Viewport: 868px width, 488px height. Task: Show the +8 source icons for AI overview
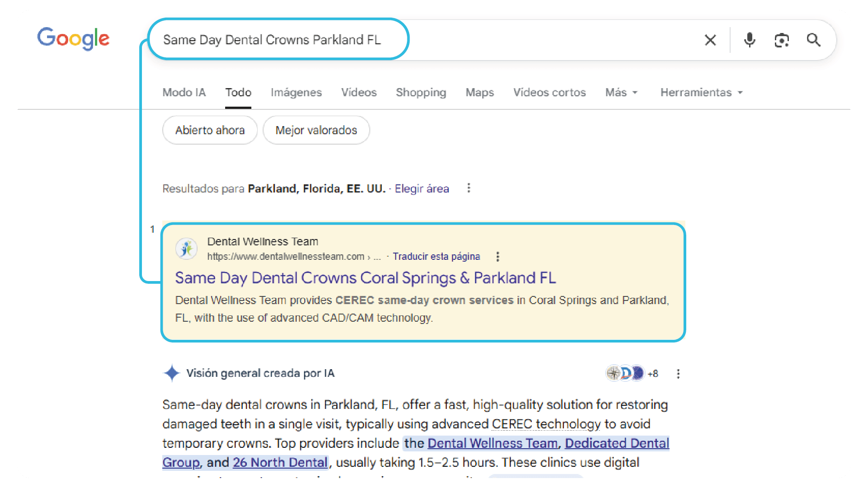[x=632, y=373]
